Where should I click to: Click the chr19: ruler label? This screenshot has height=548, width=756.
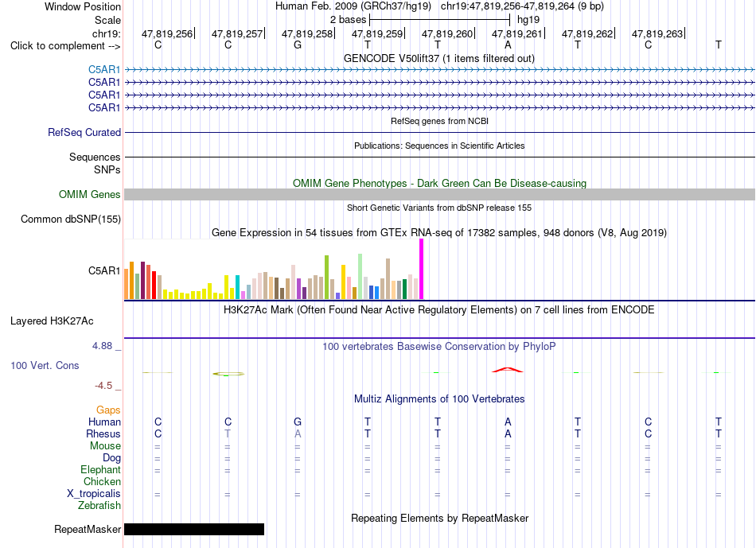(107, 33)
